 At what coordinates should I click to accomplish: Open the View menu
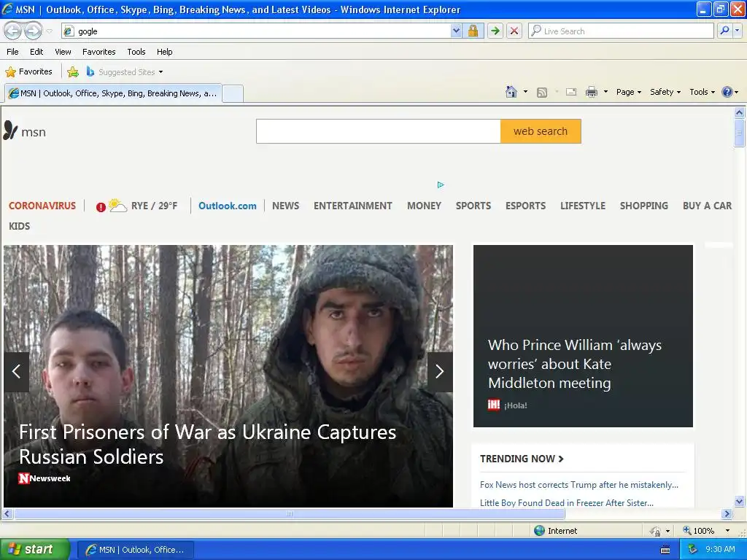[x=63, y=52]
